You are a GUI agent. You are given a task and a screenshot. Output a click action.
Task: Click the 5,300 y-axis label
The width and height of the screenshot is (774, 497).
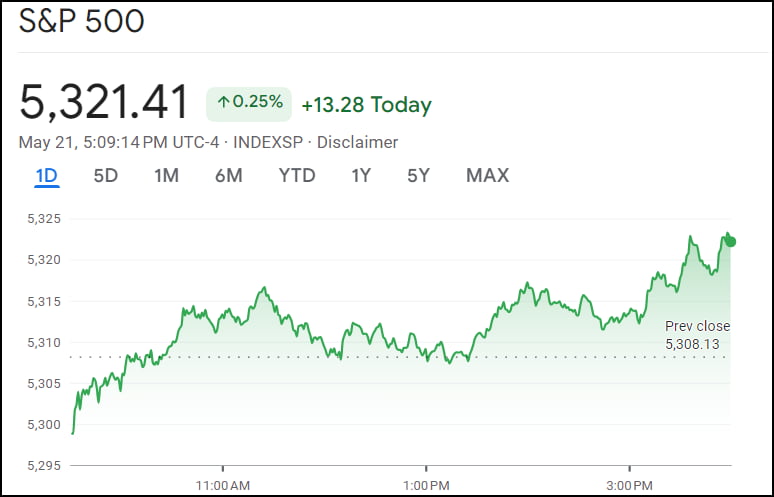[44, 424]
